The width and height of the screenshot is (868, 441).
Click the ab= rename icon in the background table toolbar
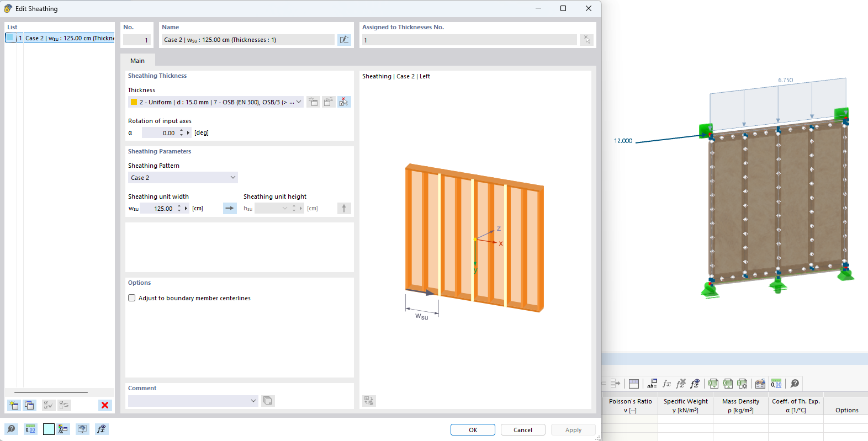pyautogui.click(x=652, y=384)
